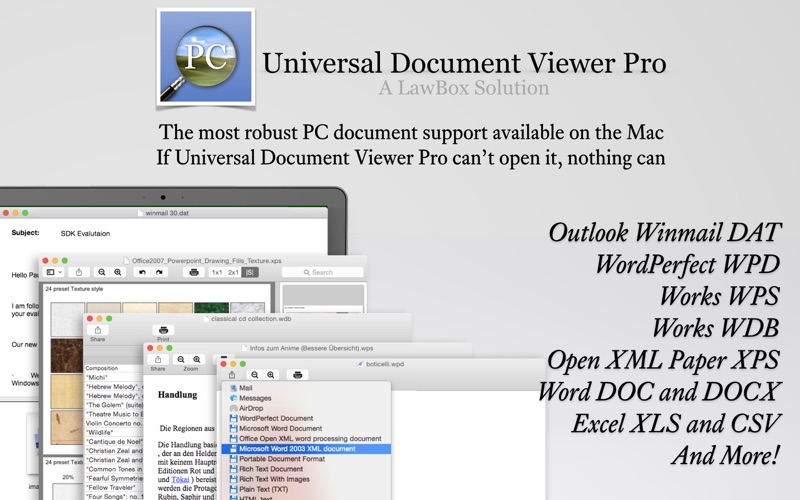Select the "Cantique de Noel" row

pyautogui.click(x=114, y=442)
